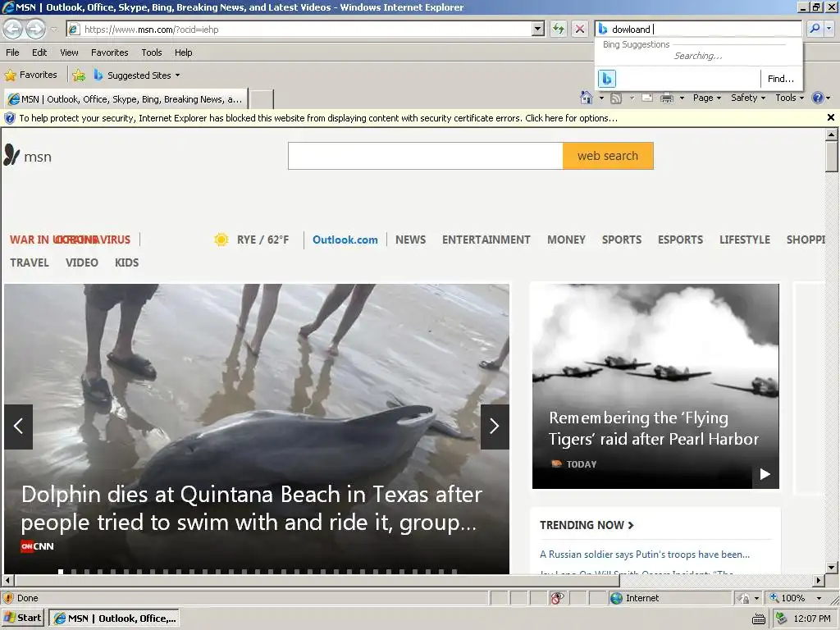
Task: Expand the address bar URL history dropdown
Action: point(538,29)
